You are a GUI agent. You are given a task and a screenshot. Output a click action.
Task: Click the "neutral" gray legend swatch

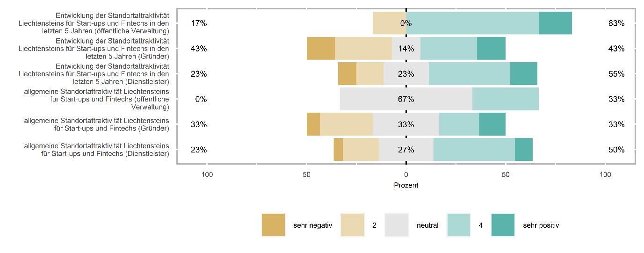(x=397, y=225)
